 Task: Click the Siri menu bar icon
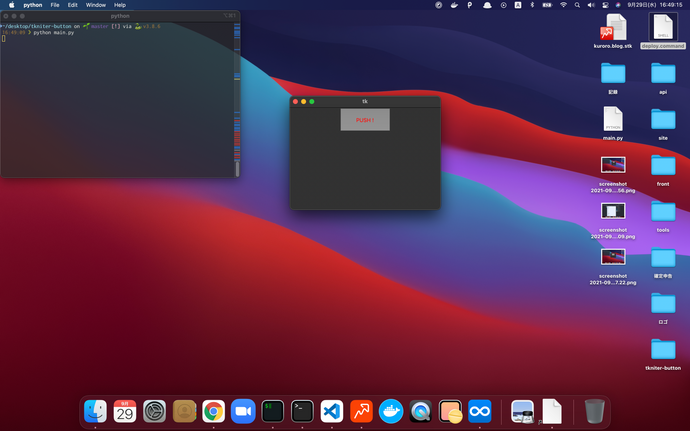[618, 5]
